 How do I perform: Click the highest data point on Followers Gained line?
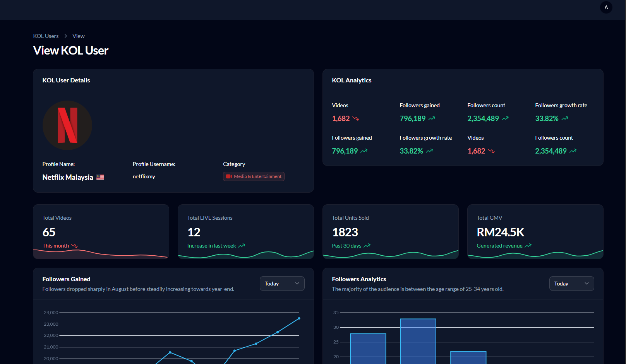[x=299, y=318]
